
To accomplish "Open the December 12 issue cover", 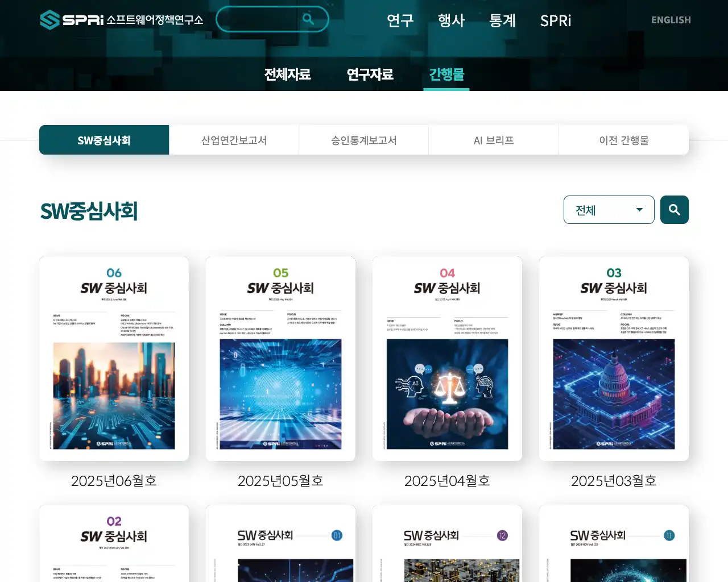I will (x=447, y=543).
